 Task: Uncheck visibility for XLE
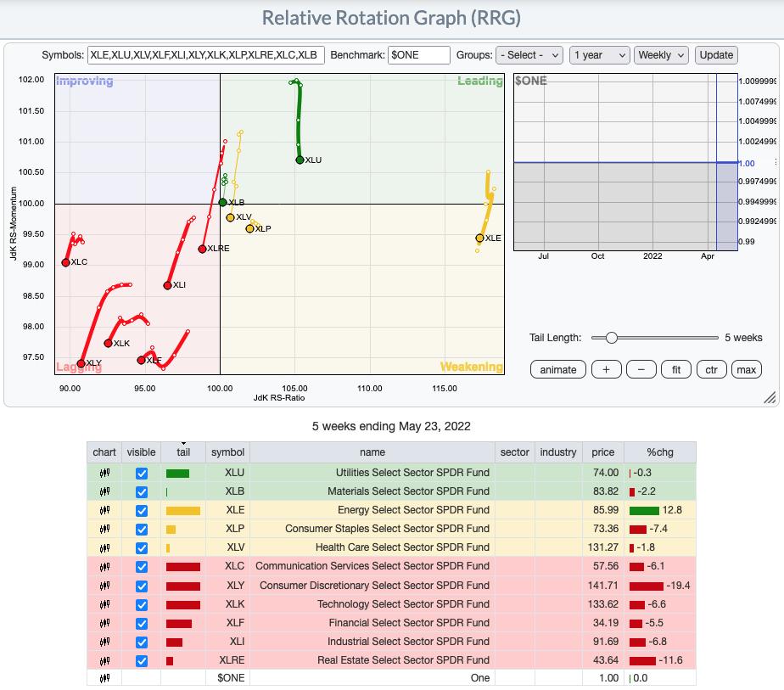click(x=142, y=511)
